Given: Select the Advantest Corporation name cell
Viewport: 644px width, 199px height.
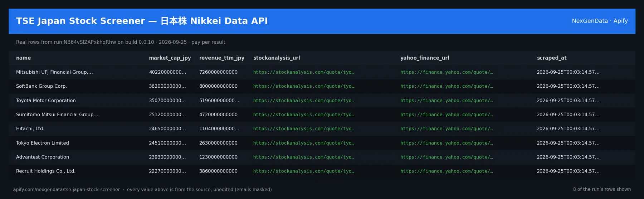Looking at the screenshot, I should [x=43, y=157].
